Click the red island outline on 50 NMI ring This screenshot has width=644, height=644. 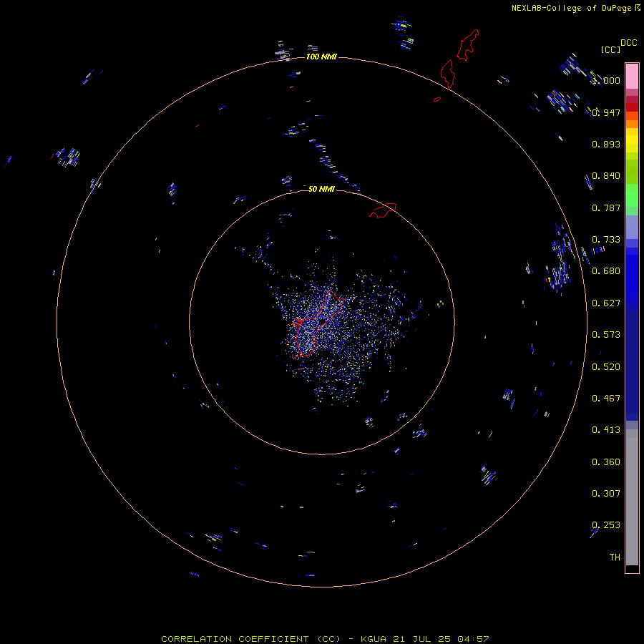pos(383,210)
